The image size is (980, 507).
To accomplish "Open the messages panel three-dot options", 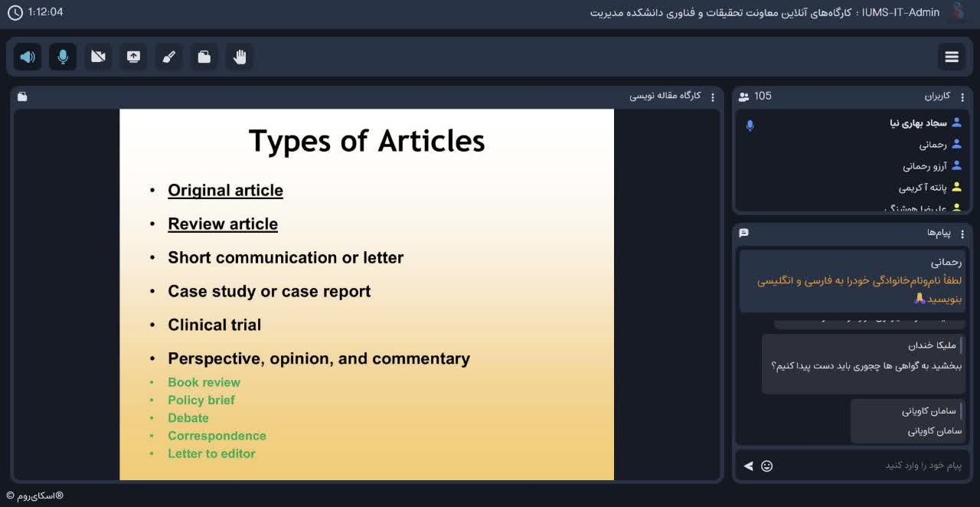I will [x=962, y=233].
